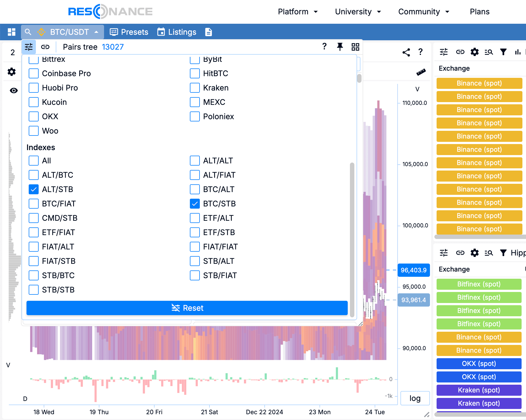
Task: Click the Exchange column header in top panel
Action: pyautogui.click(x=454, y=68)
